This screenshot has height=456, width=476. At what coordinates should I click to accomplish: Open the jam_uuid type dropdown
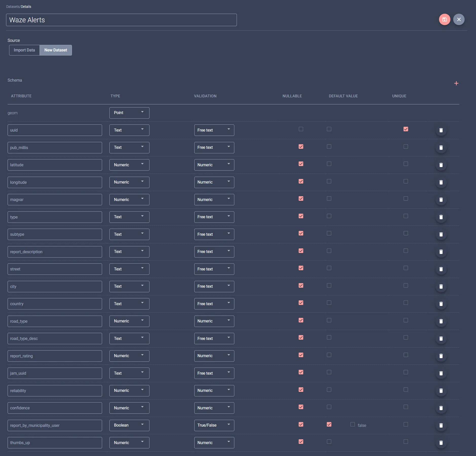tap(129, 373)
